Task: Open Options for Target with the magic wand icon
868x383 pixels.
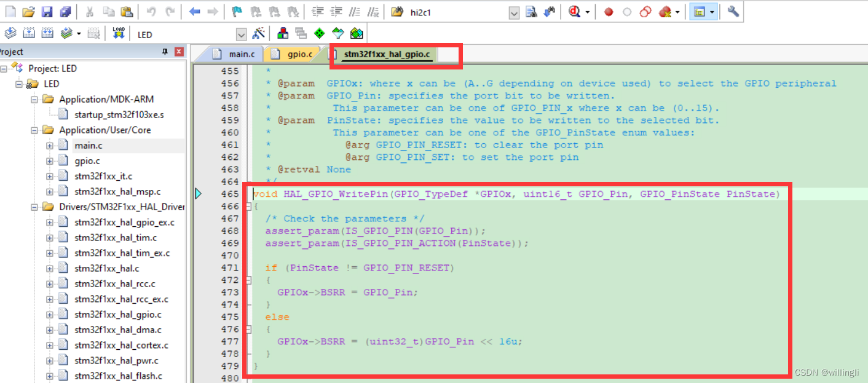Action: click(259, 33)
